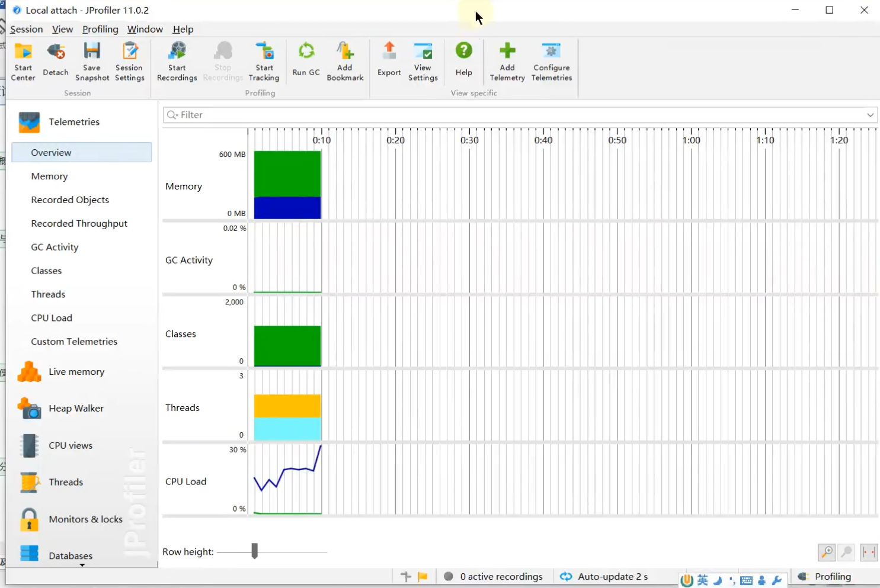Click the person icon in the IME toolbar
Screen dimensions: 880x588
point(761,581)
